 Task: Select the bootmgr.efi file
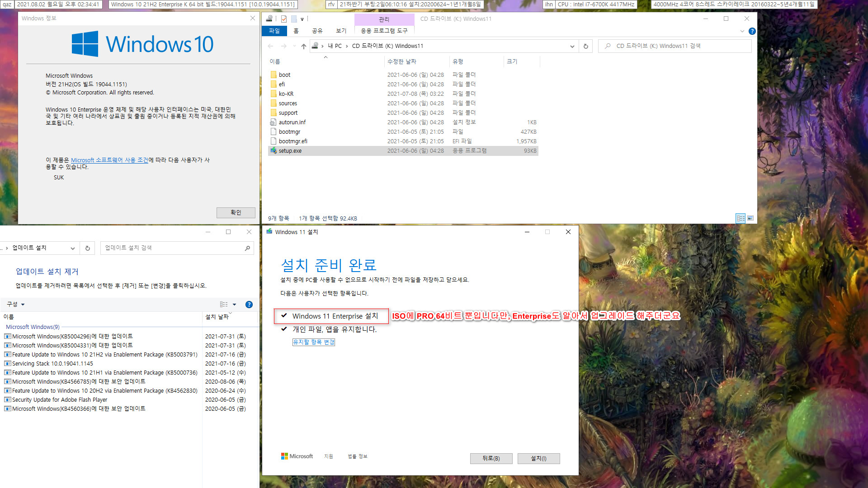click(403, 141)
